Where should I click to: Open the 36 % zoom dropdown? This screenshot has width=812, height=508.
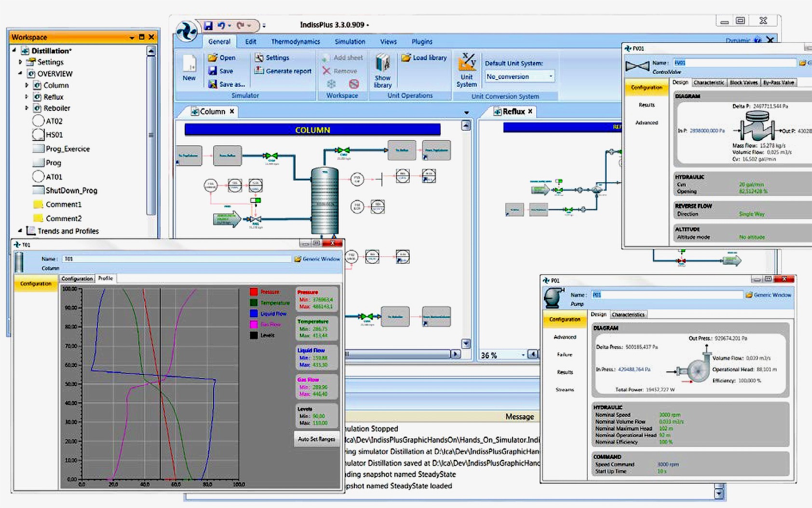click(523, 355)
